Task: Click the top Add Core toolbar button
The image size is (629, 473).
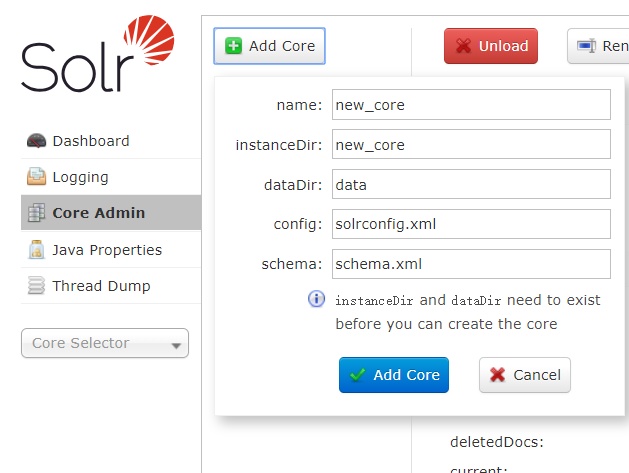Action: pyautogui.click(x=269, y=46)
